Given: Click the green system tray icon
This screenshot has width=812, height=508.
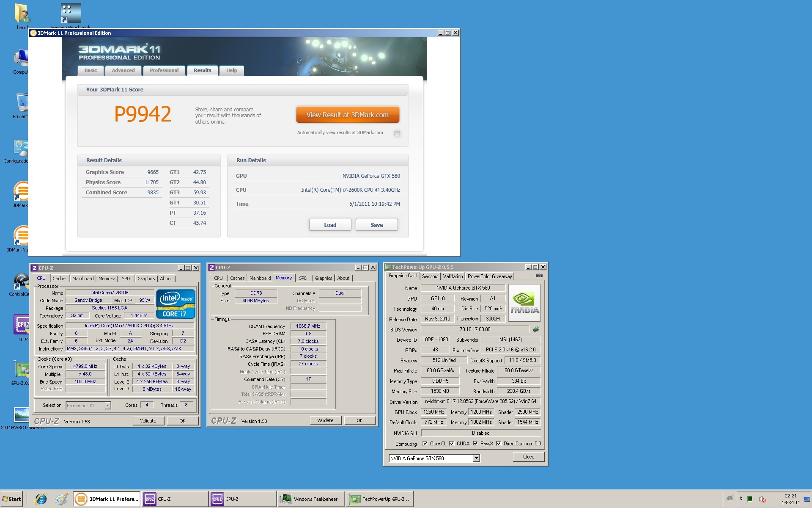Looking at the screenshot, I should pyautogui.click(x=750, y=499).
